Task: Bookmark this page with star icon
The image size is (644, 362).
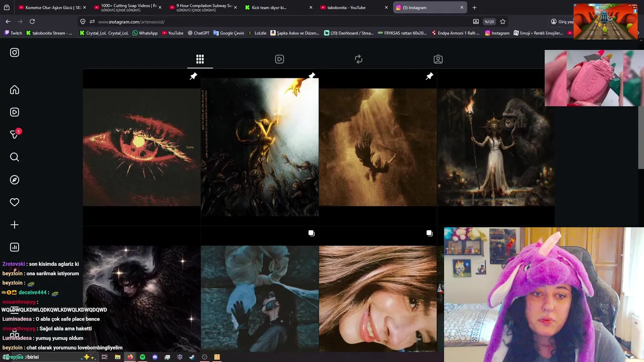Action: [x=503, y=22]
